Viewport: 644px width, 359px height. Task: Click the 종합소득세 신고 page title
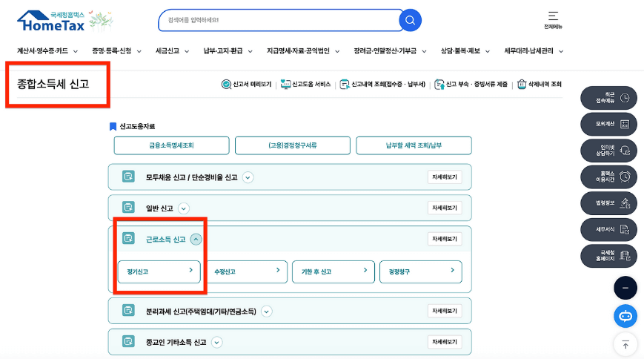click(53, 84)
